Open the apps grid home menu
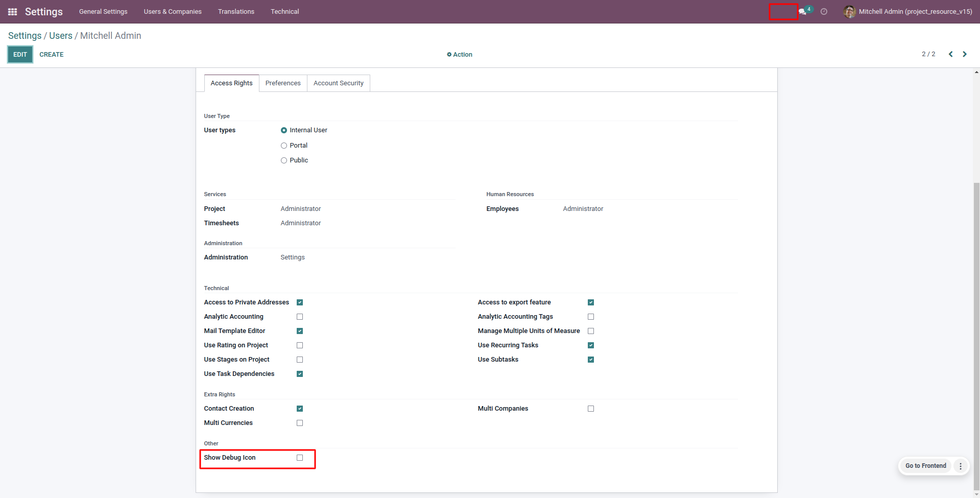 13,12
